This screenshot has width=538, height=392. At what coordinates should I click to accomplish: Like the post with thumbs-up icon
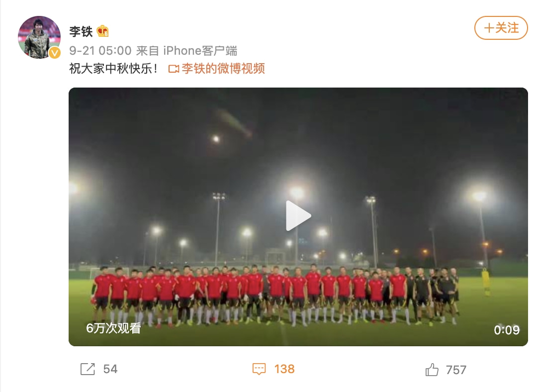click(432, 370)
